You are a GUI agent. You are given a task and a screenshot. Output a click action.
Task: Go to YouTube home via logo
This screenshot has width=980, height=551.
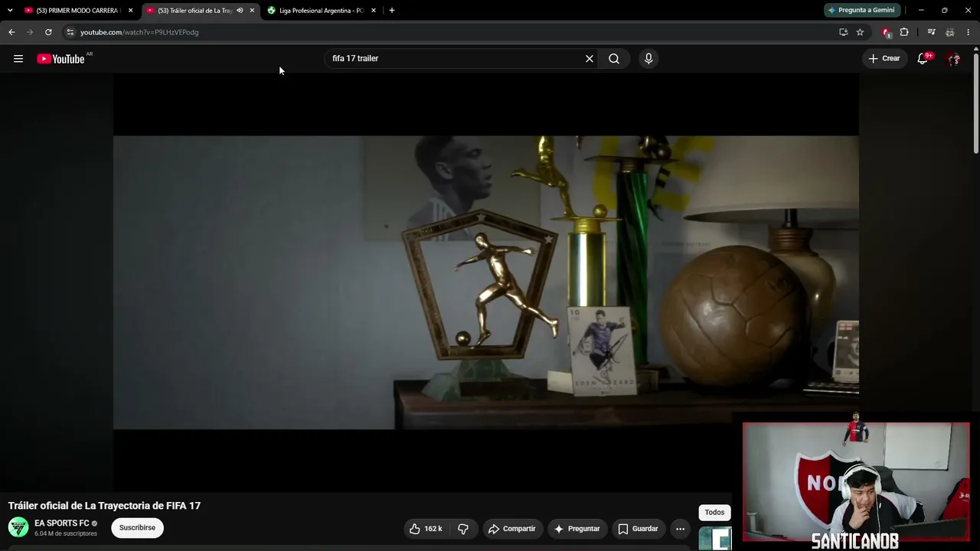point(60,59)
